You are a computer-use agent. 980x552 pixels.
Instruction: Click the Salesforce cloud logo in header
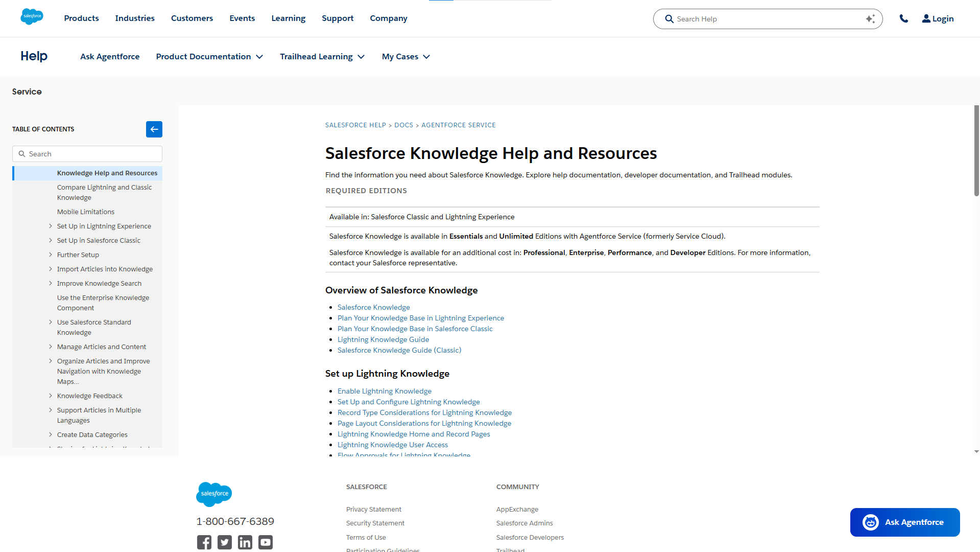tap(32, 17)
